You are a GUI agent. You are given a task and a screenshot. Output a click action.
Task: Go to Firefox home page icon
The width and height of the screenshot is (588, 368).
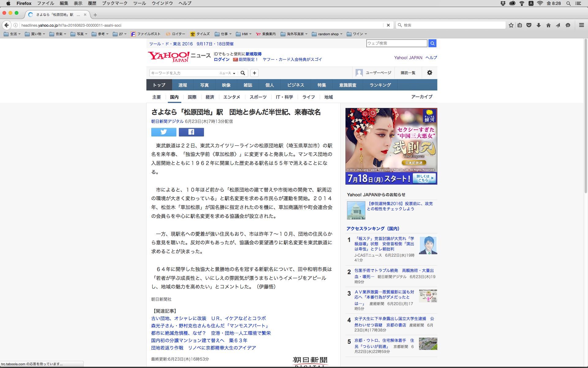[x=548, y=25]
